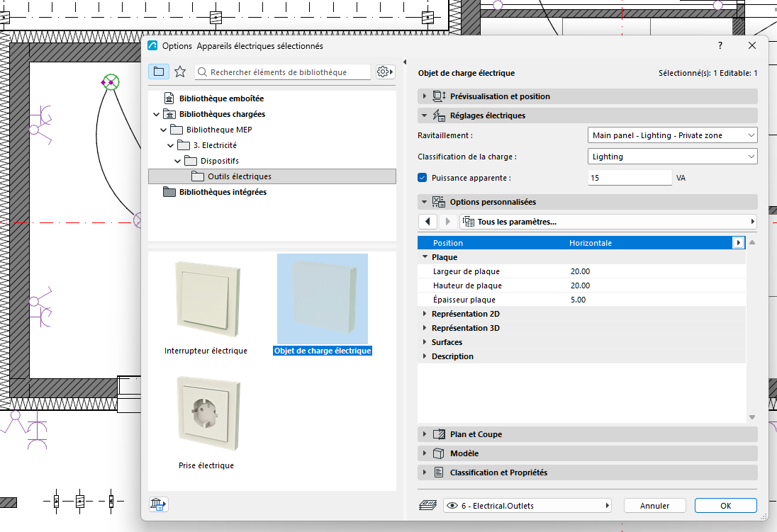Screen dimensions: 777x532
Task: Expand the Représentation 3D group
Action: click(x=425, y=328)
